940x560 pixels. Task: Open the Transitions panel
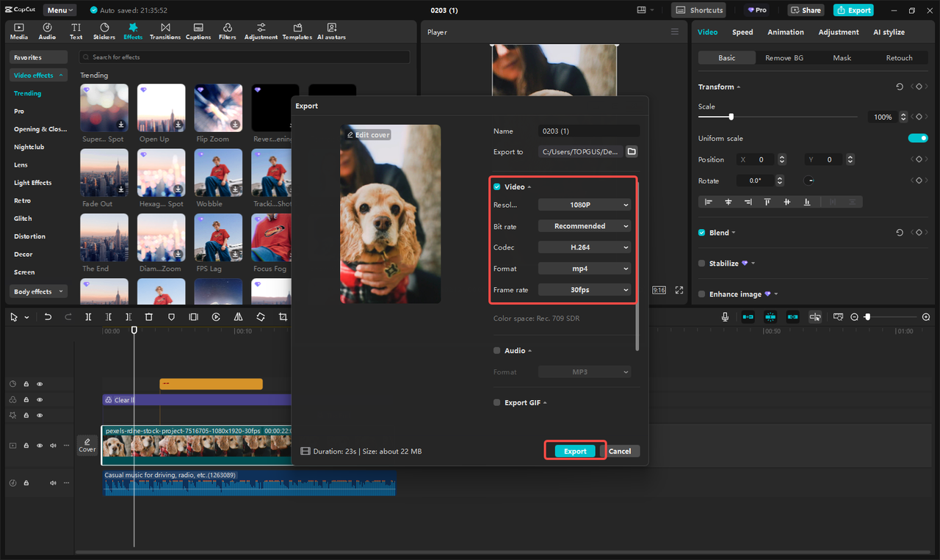165,31
